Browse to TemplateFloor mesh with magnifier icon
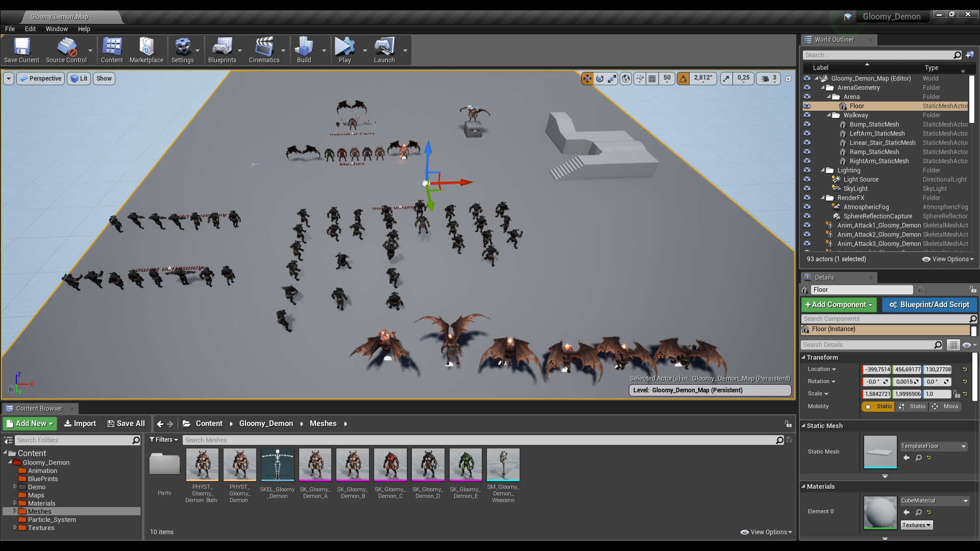The height and width of the screenshot is (551, 980). click(x=918, y=458)
